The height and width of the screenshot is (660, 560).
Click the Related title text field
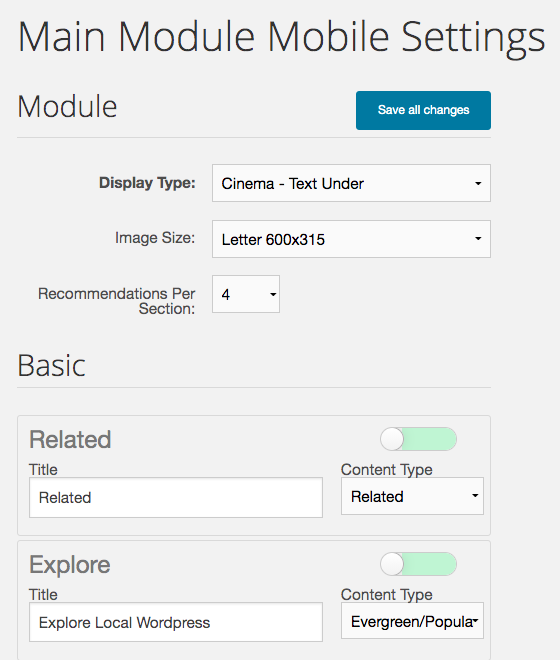click(x=176, y=498)
